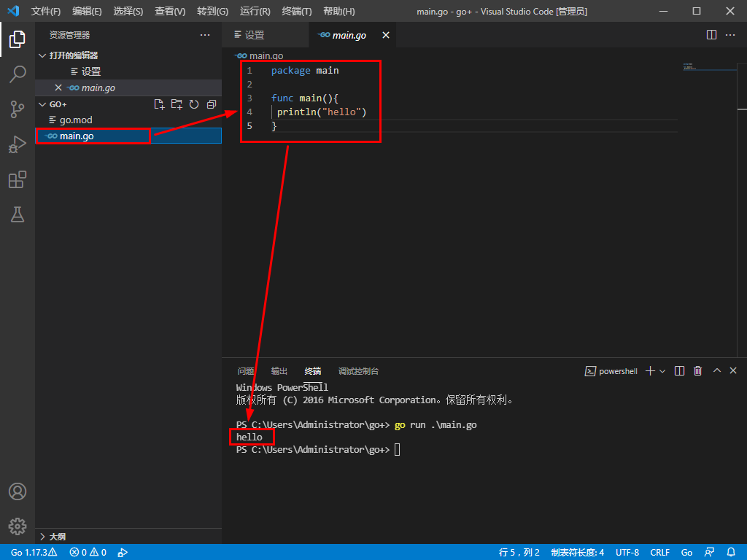Click the notifications bell in status bar
Screen dimensions: 747x560
click(731, 553)
